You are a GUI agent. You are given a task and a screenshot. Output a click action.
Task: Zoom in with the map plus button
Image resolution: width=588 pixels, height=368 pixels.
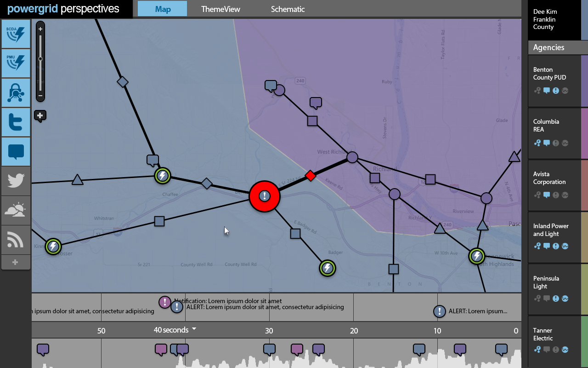(x=40, y=29)
